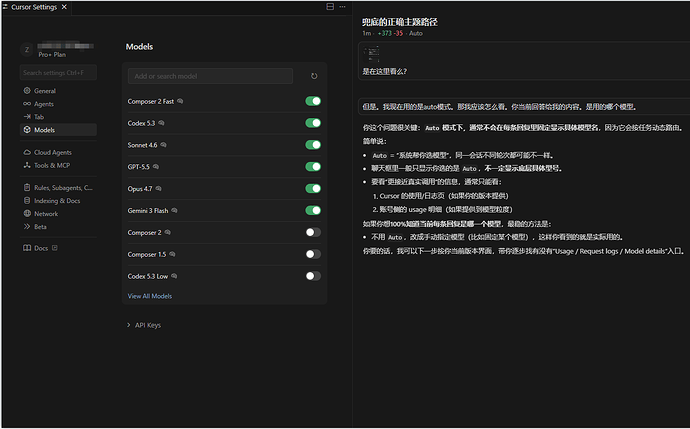Open Tools & MCP settings
The height and width of the screenshot is (429, 690).
click(x=58, y=165)
